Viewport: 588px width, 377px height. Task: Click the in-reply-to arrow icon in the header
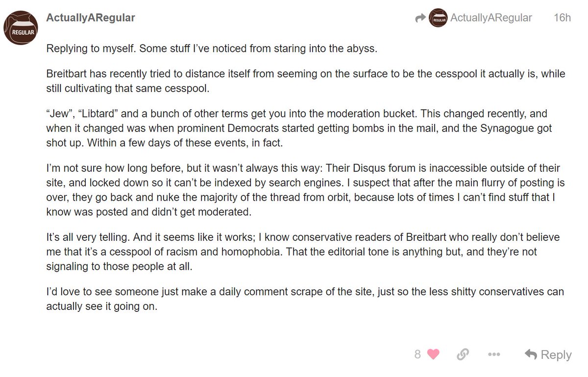(420, 18)
